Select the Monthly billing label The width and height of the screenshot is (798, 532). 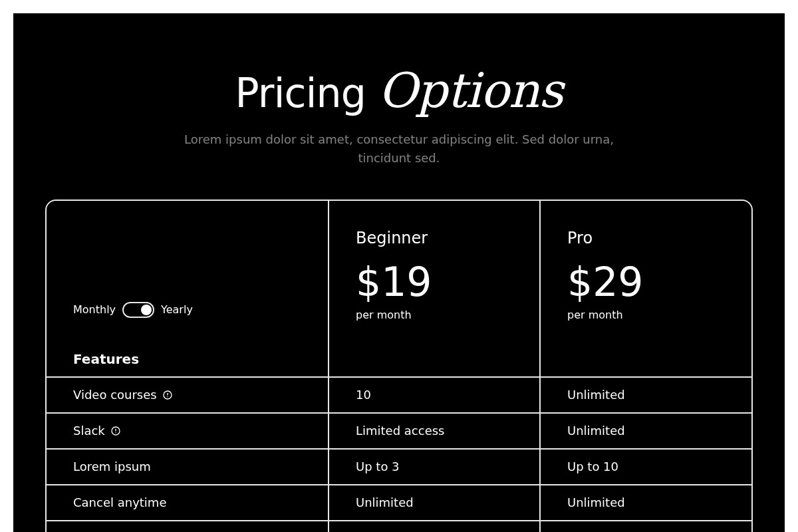[x=94, y=310]
